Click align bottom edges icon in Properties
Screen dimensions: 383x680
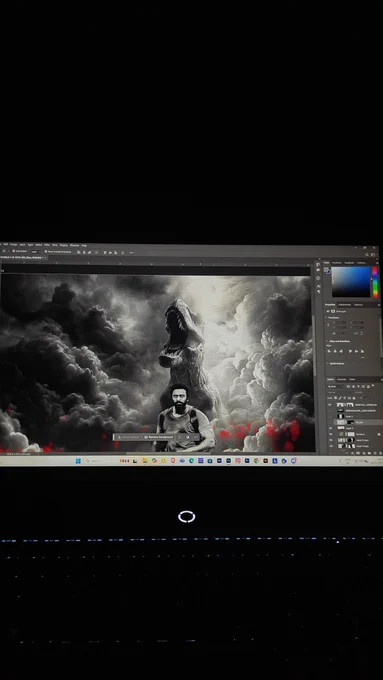(x=363, y=351)
